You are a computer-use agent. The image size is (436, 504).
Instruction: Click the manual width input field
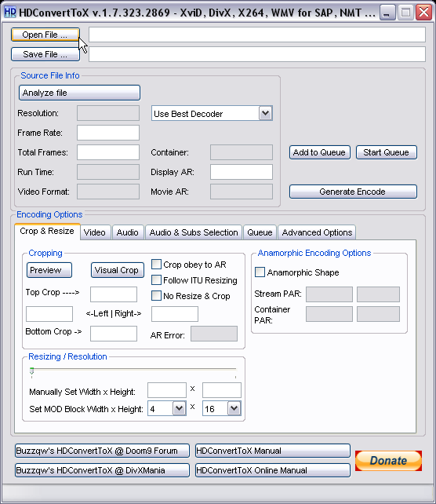pos(167,390)
